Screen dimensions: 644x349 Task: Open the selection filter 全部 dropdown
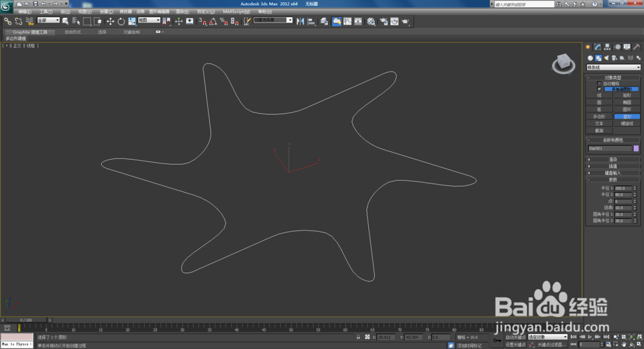point(48,20)
